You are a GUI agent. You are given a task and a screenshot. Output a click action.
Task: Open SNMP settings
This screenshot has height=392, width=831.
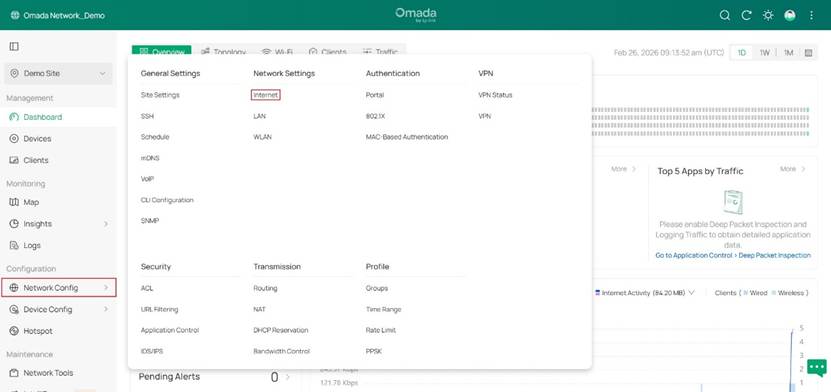click(x=149, y=221)
